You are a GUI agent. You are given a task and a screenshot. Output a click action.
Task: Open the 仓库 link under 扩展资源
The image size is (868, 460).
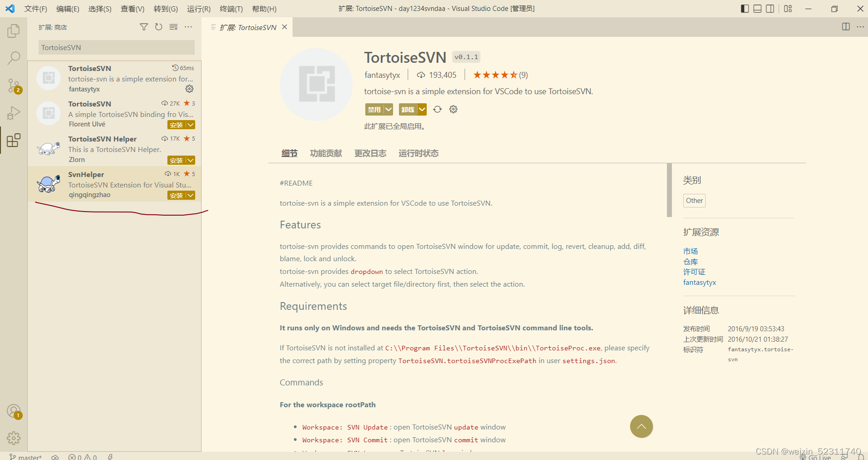pos(691,262)
